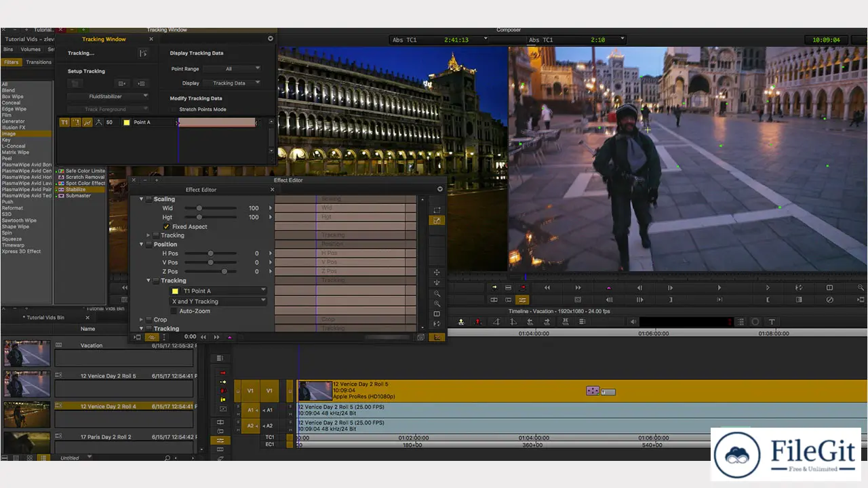Select the Spot Color Effect item

pyautogui.click(x=81, y=183)
